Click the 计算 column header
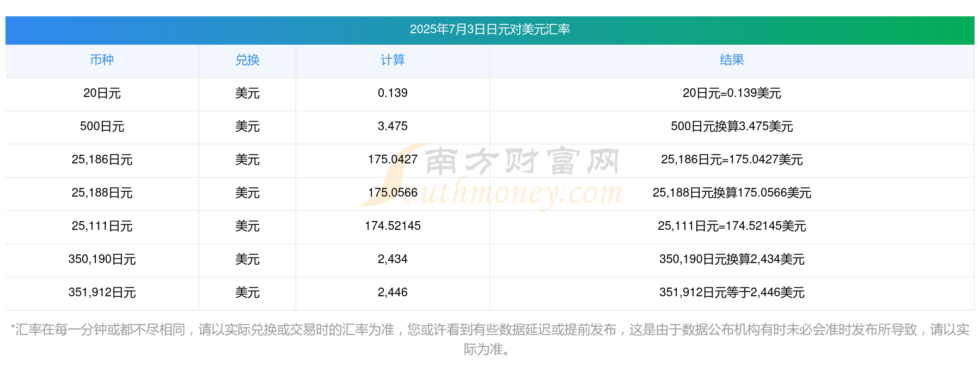980x366 pixels. click(x=393, y=60)
